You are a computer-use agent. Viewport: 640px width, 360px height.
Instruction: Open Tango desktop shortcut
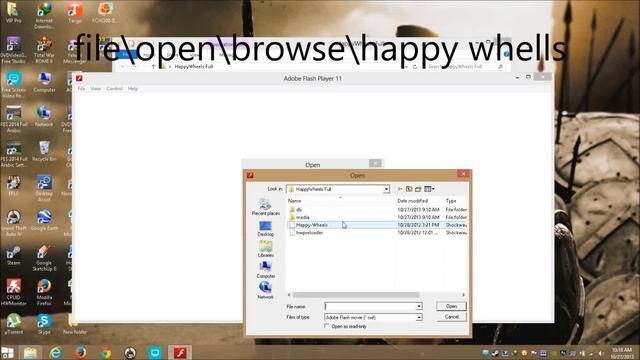tap(74, 12)
